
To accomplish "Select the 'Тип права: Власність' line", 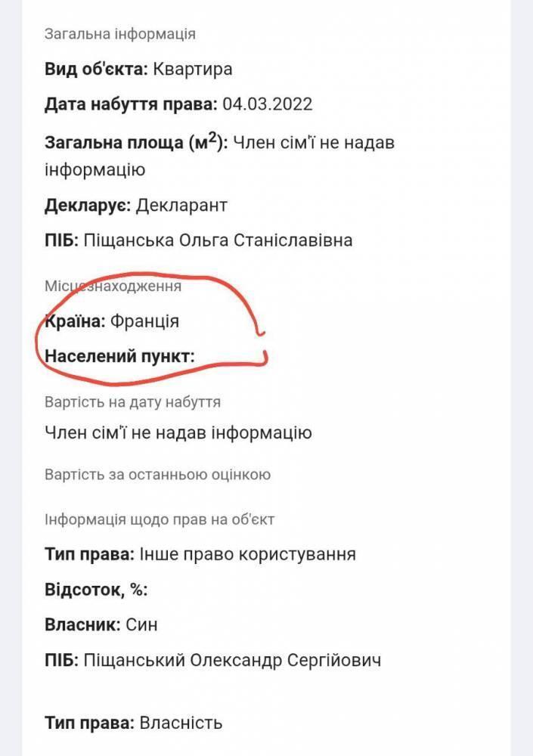I will [134, 722].
